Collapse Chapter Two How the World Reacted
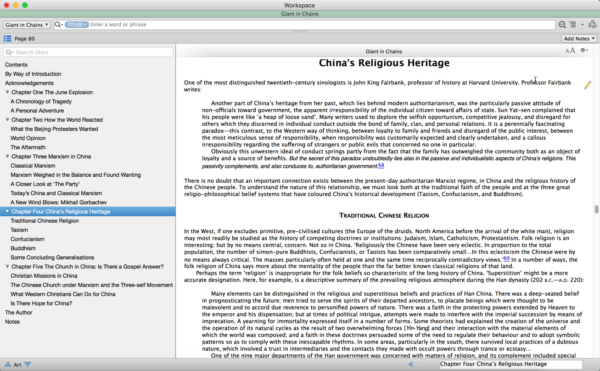The image size is (600, 371). (7, 120)
